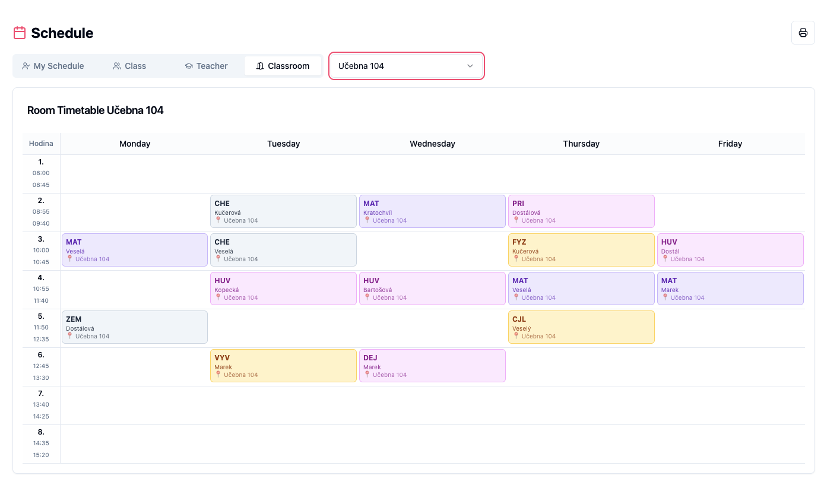
Task: Open Thursday MAT lesson with Veselá
Action: [x=581, y=289]
